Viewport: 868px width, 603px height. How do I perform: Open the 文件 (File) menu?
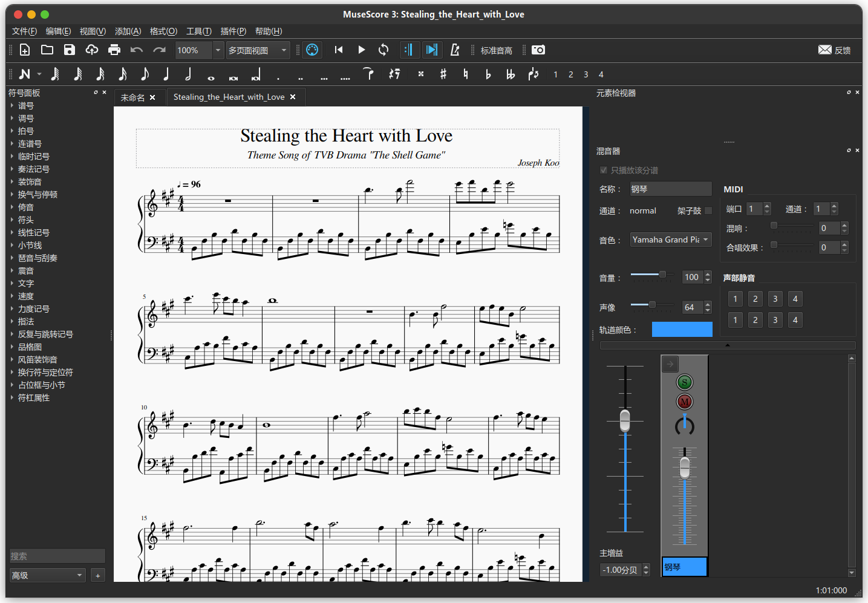(x=24, y=31)
